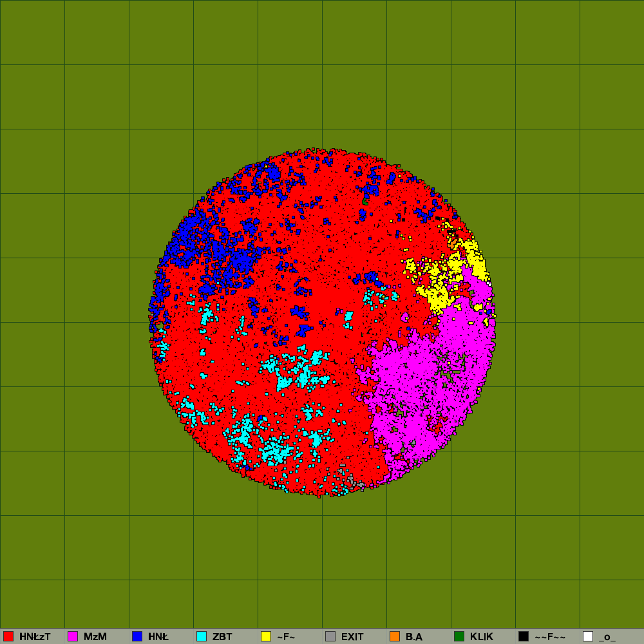Screen dimensions: 644x644
Task: Click the gray EXIT legend swatch
Action: [x=330, y=636]
